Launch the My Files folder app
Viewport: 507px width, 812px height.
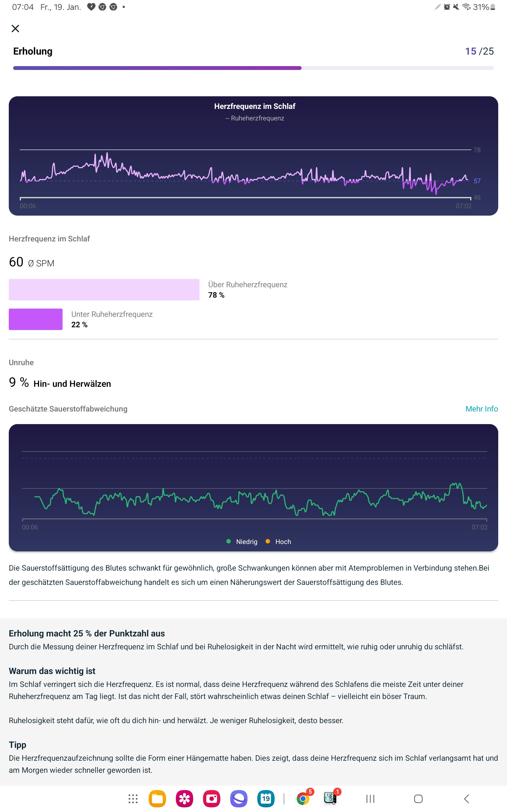[157, 799]
